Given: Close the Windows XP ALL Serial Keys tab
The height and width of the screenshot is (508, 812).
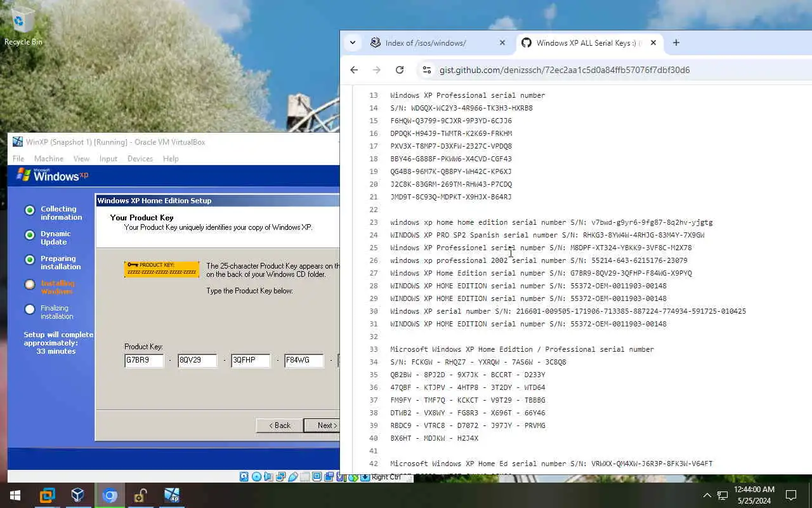Looking at the screenshot, I should [x=653, y=43].
